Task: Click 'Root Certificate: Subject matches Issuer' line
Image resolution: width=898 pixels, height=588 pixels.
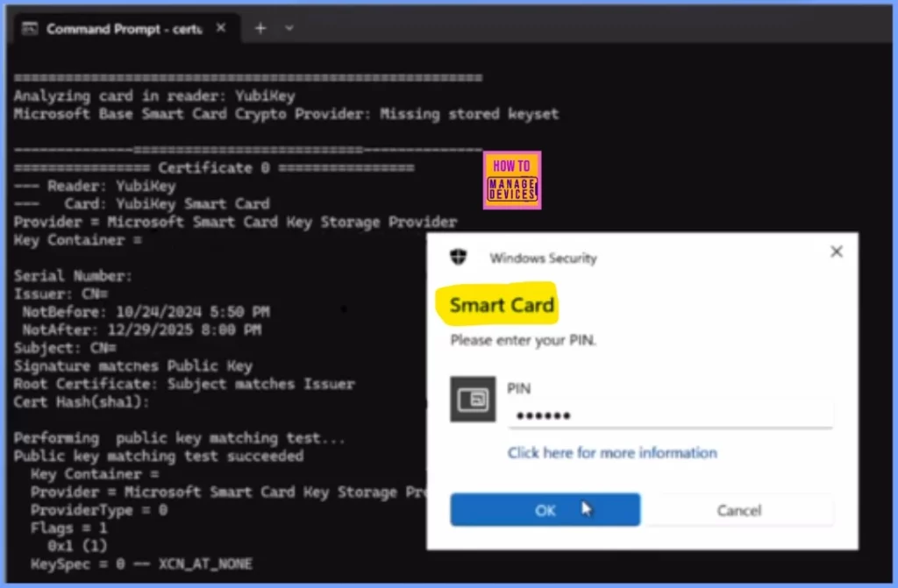Action: click(x=184, y=384)
